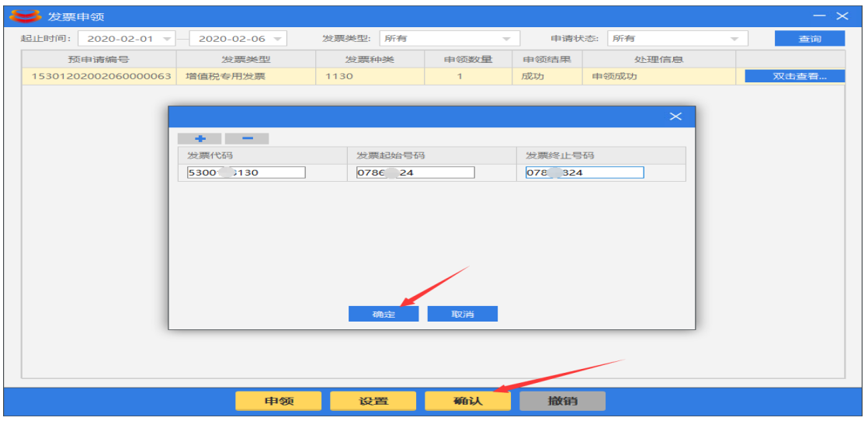Select the 发票起始号码 header in the dialog

(x=432, y=155)
